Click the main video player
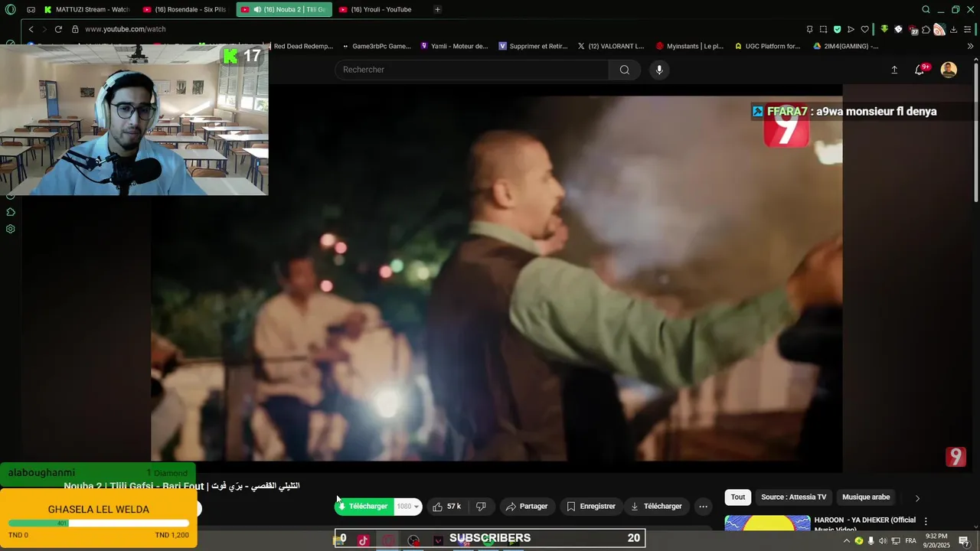The image size is (980, 551). click(x=496, y=277)
